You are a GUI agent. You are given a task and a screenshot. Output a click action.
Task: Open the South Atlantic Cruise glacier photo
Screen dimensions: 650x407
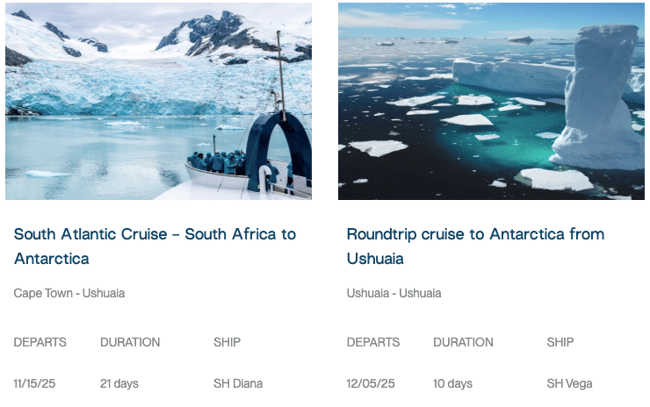pyautogui.click(x=158, y=101)
